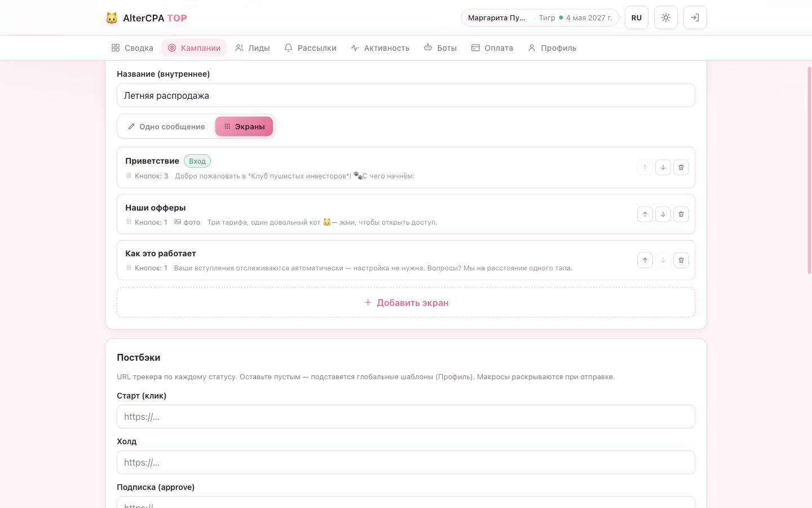812x508 pixels.
Task: Move Наши офферы screen down
Action: click(x=663, y=214)
